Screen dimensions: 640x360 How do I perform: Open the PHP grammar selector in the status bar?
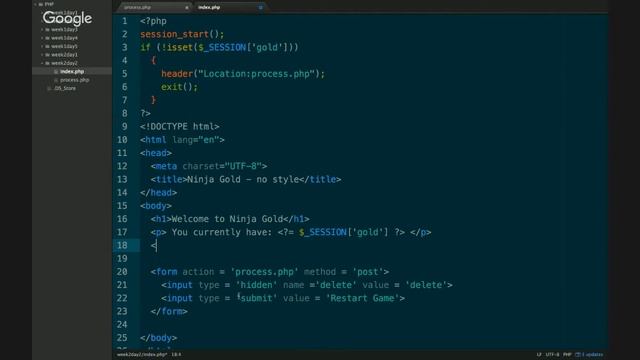(x=567, y=354)
